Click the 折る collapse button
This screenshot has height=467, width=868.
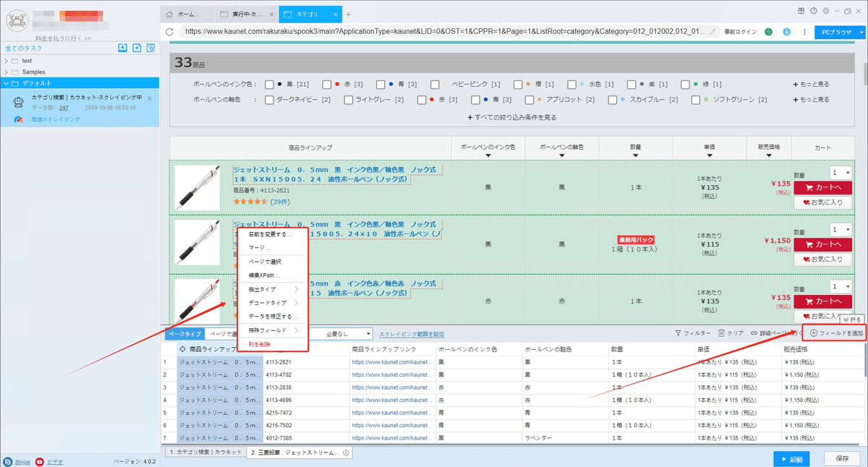tap(852, 319)
